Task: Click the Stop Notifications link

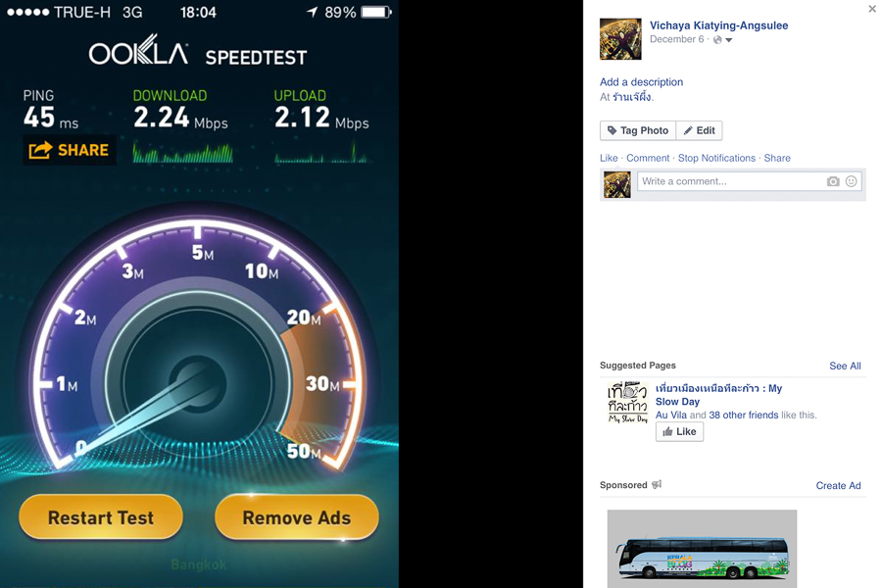Action: (x=716, y=158)
